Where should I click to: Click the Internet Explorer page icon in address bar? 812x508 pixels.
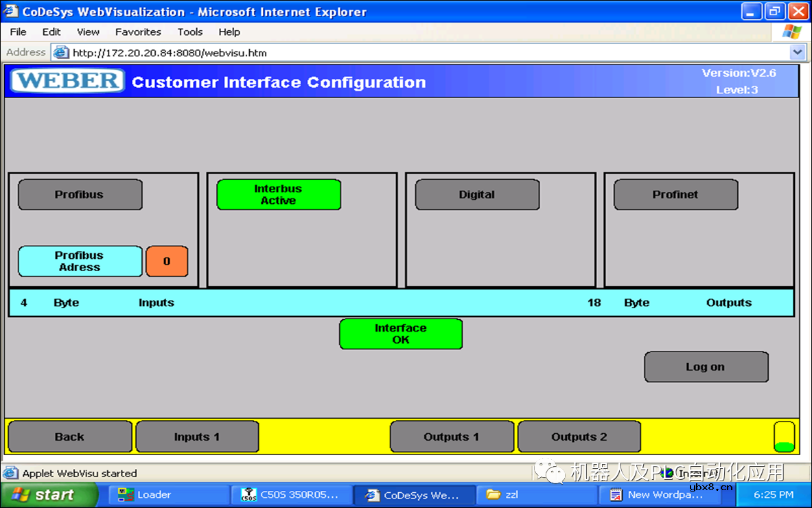coord(61,52)
